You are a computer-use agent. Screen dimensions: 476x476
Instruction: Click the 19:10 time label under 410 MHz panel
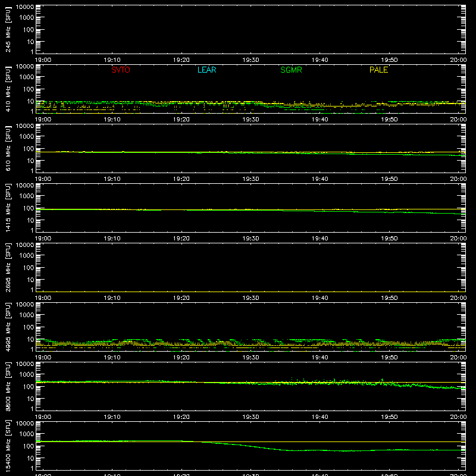[112, 120]
